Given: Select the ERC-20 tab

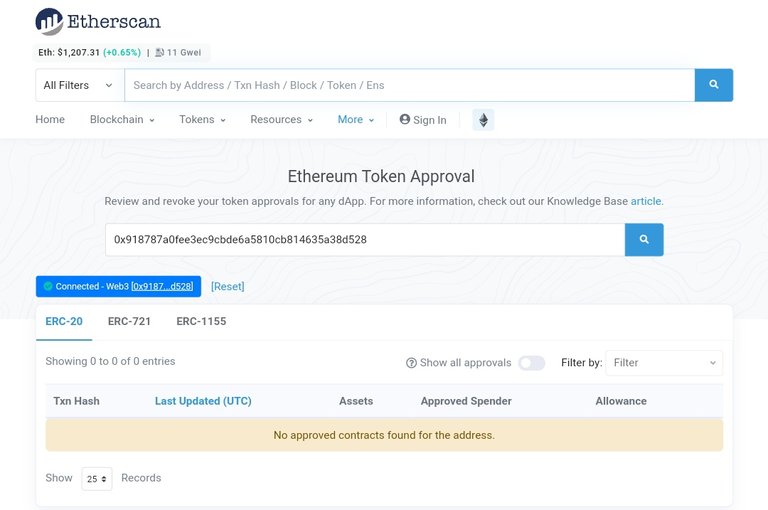Looking at the screenshot, I should [x=64, y=321].
